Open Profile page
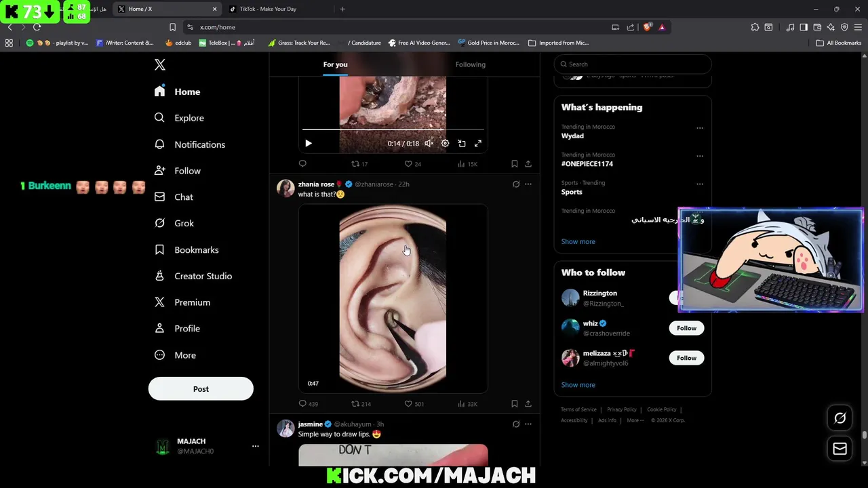The width and height of the screenshot is (868, 488). pyautogui.click(x=177, y=329)
